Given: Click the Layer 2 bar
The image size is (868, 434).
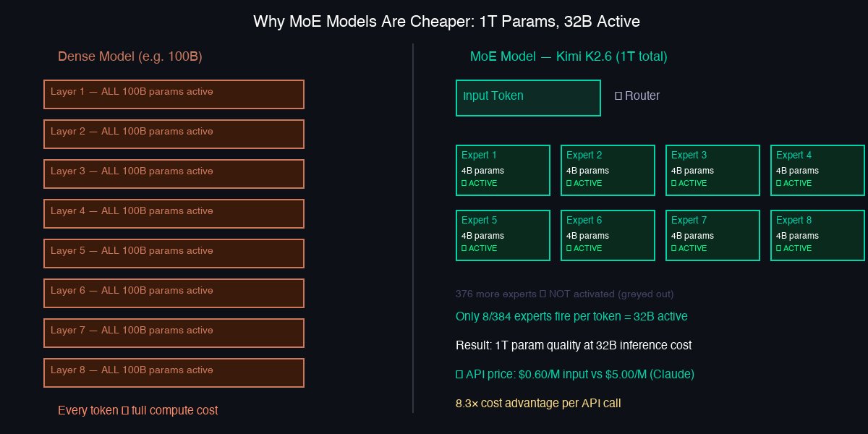Looking at the screenshot, I should pyautogui.click(x=174, y=134).
